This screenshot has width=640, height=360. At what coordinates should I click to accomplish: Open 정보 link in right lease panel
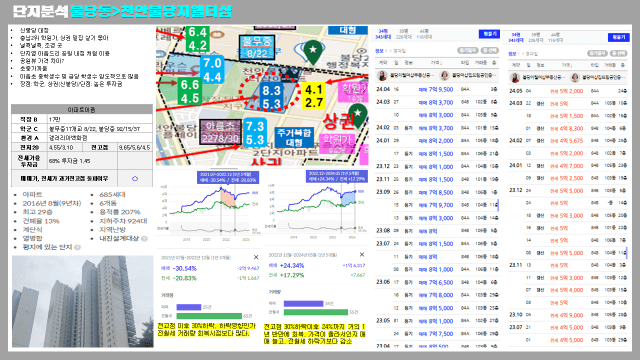point(512,54)
